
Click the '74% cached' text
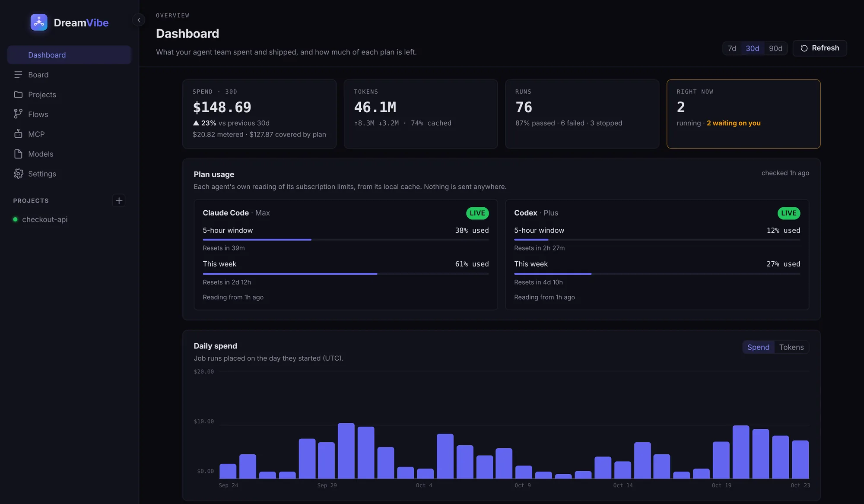coord(431,123)
